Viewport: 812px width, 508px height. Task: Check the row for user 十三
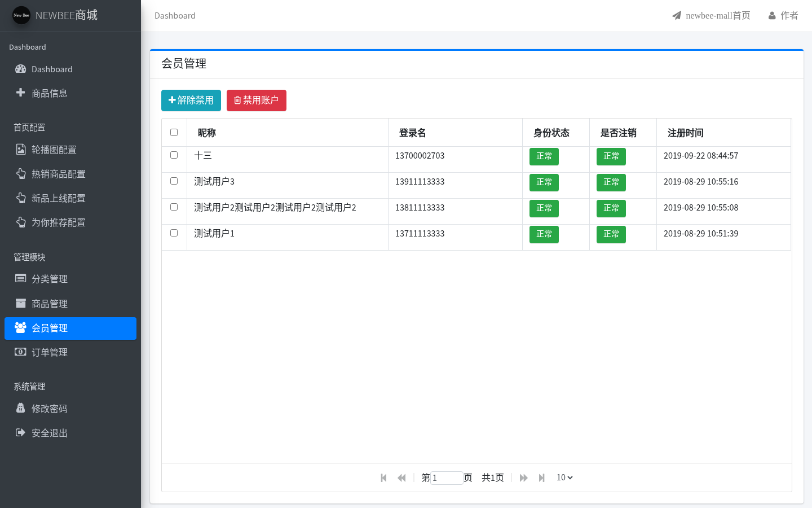174,155
